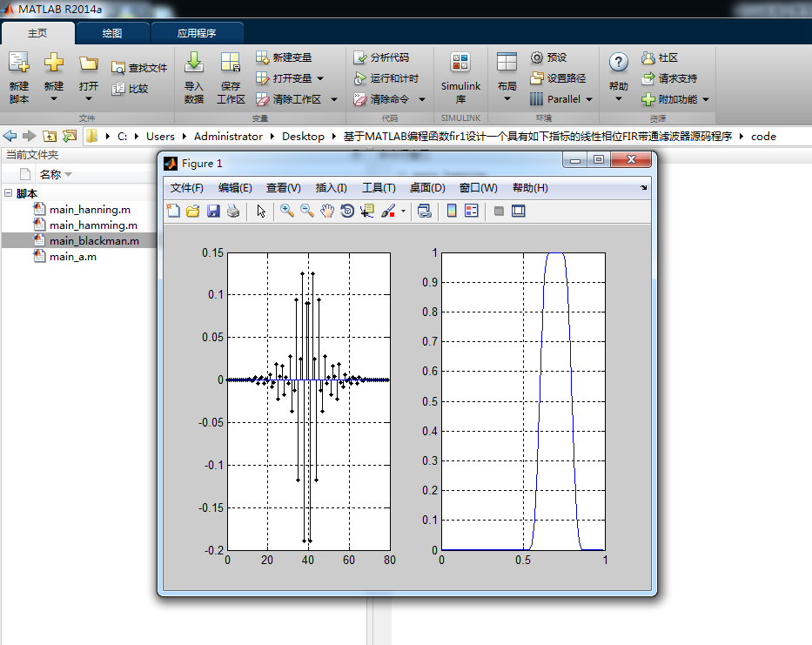Click Print Figure icon
The width and height of the screenshot is (812, 645).
pos(233,211)
